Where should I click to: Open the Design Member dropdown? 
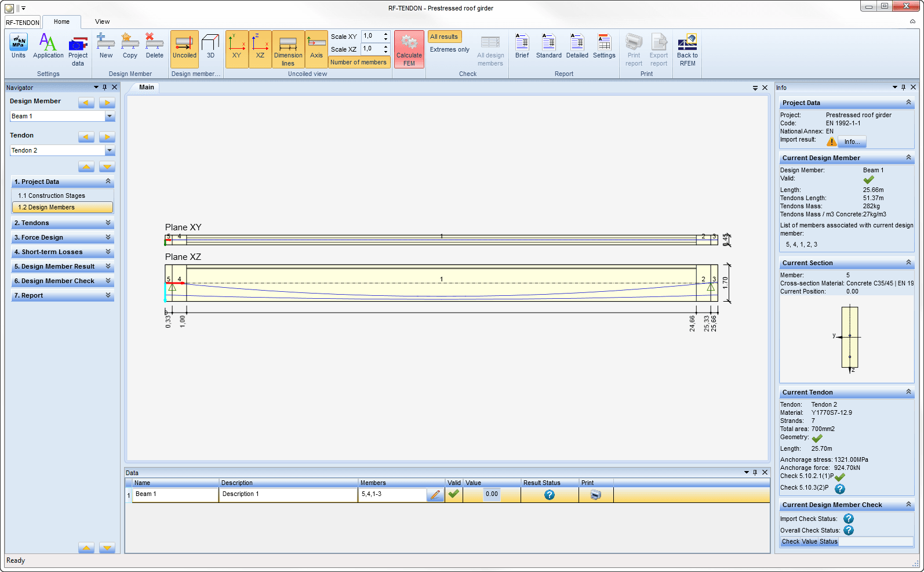(x=110, y=116)
